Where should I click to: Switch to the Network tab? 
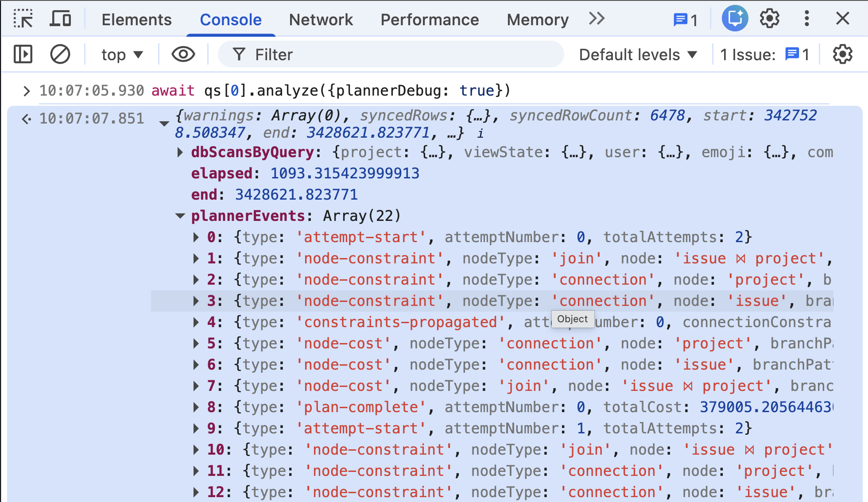321,19
